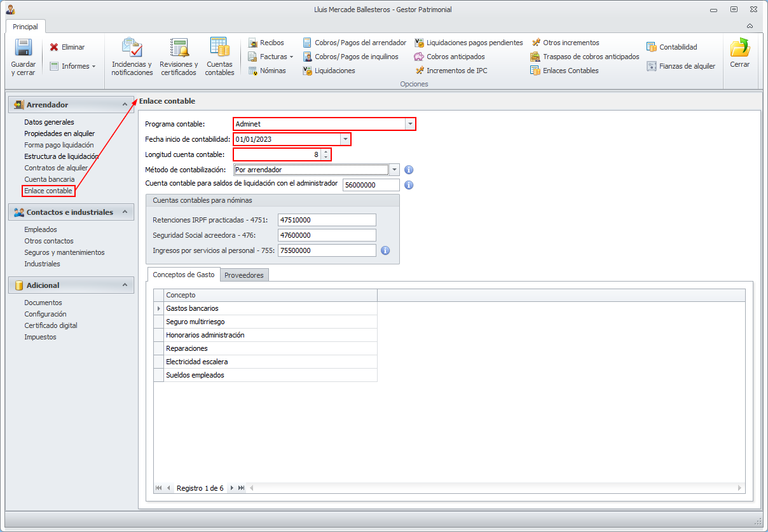Go to Estructura de liquidación
The image size is (768, 532).
tap(62, 156)
